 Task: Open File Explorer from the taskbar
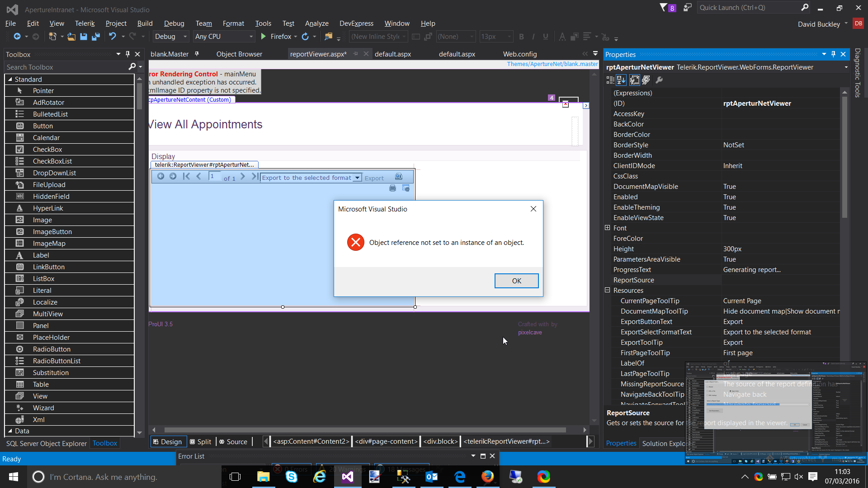[x=263, y=477]
